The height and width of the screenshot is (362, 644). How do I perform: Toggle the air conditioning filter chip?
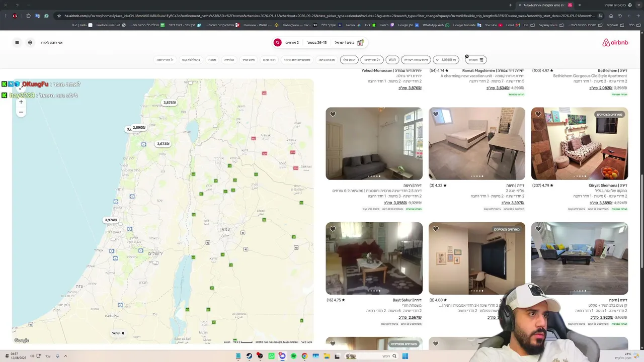point(249,60)
